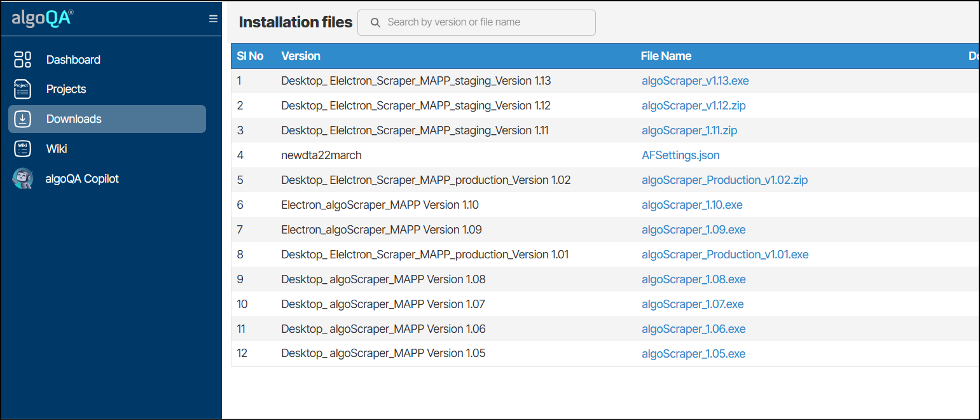The image size is (980, 420).
Task: Download algoScraper_1.09.exe
Action: (x=694, y=230)
